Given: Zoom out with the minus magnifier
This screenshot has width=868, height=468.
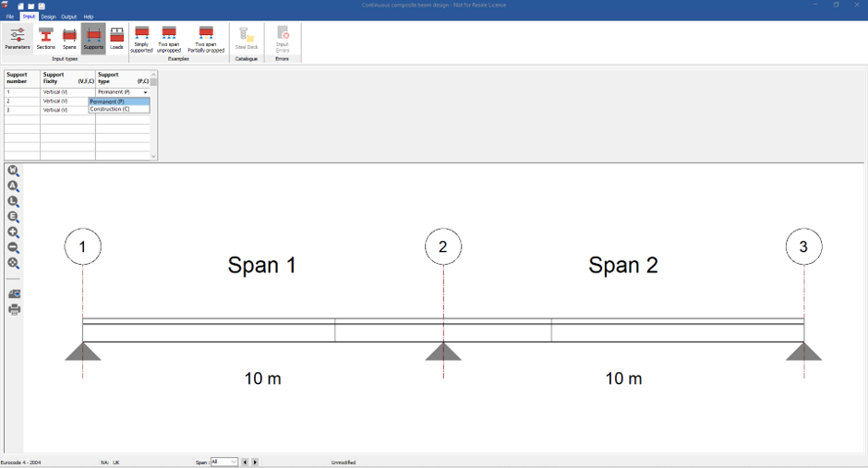Looking at the screenshot, I should click(14, 248).
